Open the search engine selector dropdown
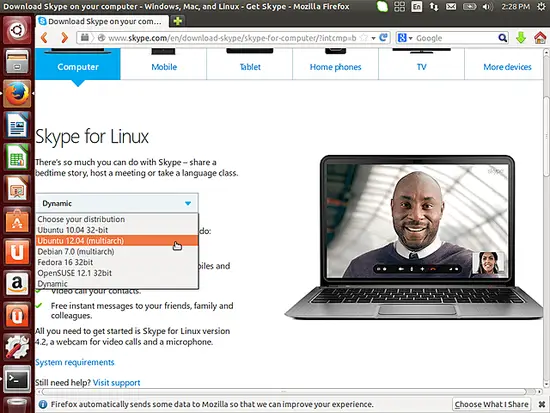Viewport: 550px width, 413px height. click(x=405, y=38)
